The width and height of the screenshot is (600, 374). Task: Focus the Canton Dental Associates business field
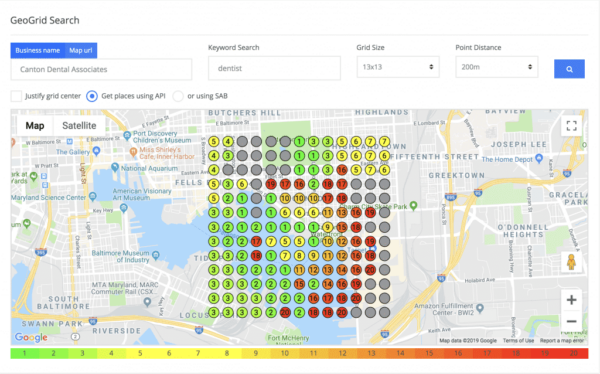tap(101, 69)
